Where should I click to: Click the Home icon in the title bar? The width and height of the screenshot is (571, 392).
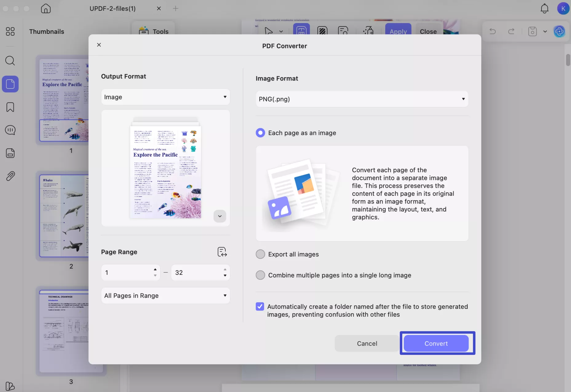coord(46,8)
